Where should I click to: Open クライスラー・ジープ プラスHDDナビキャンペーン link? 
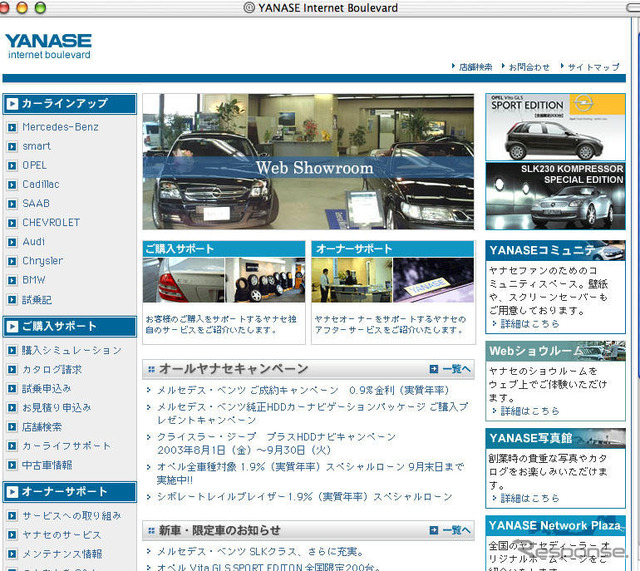(277, 443)
